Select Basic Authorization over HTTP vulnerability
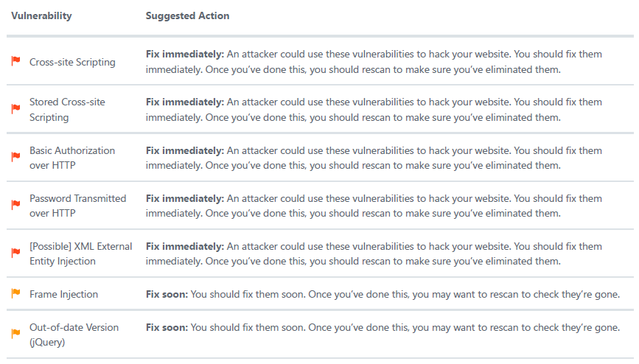 pos(72,158)
